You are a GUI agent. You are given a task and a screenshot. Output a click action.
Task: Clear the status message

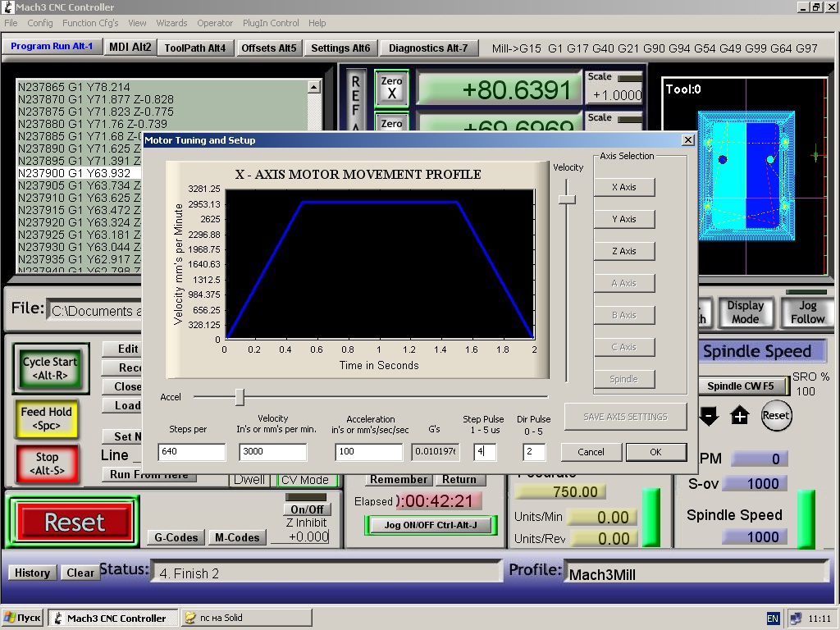(80, 573)
